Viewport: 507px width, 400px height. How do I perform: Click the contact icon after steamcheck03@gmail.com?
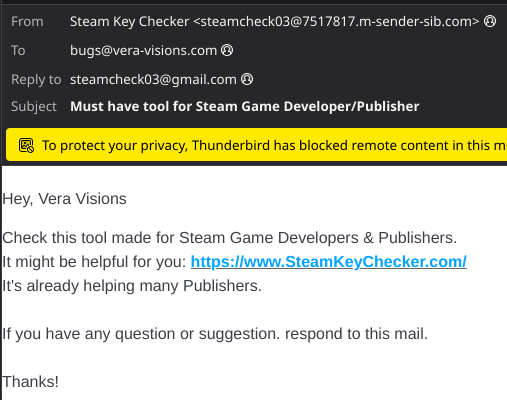247,79
